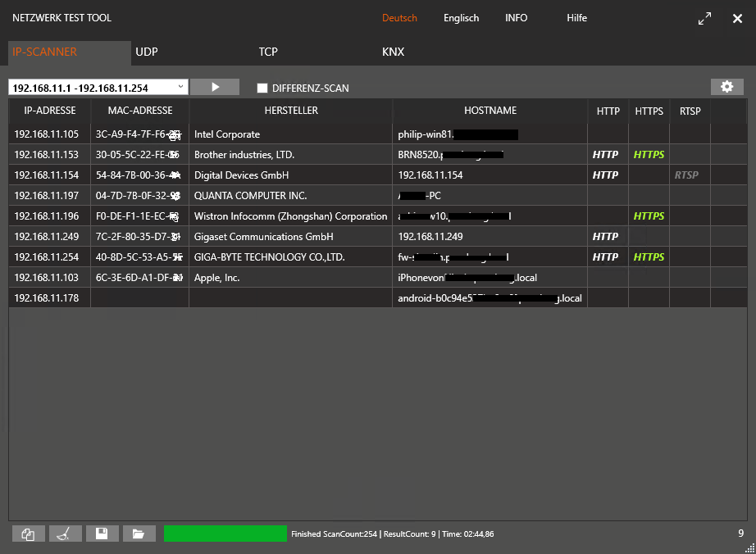The image size is (756, 554).
Task: Open scanner settings gear icon
Action: click(x=726, y=87)
